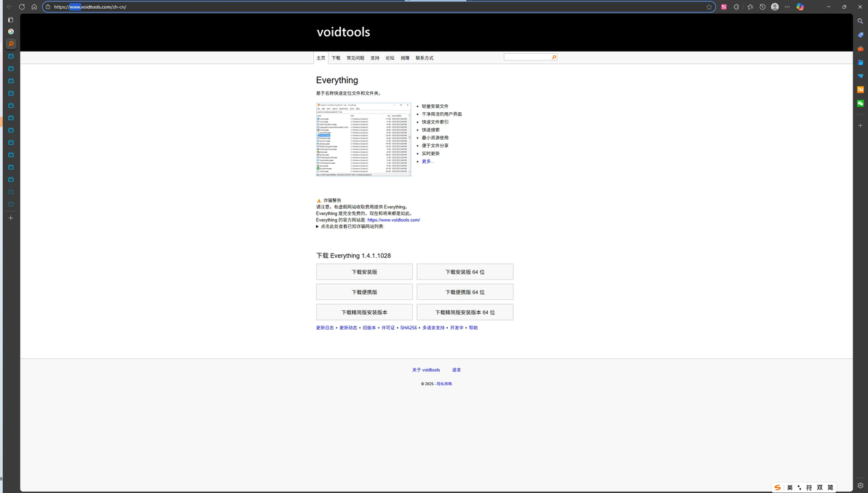The image size is (868, 493).
Task: Open the https://www.voidtools.com/ link
Action: 394,220
